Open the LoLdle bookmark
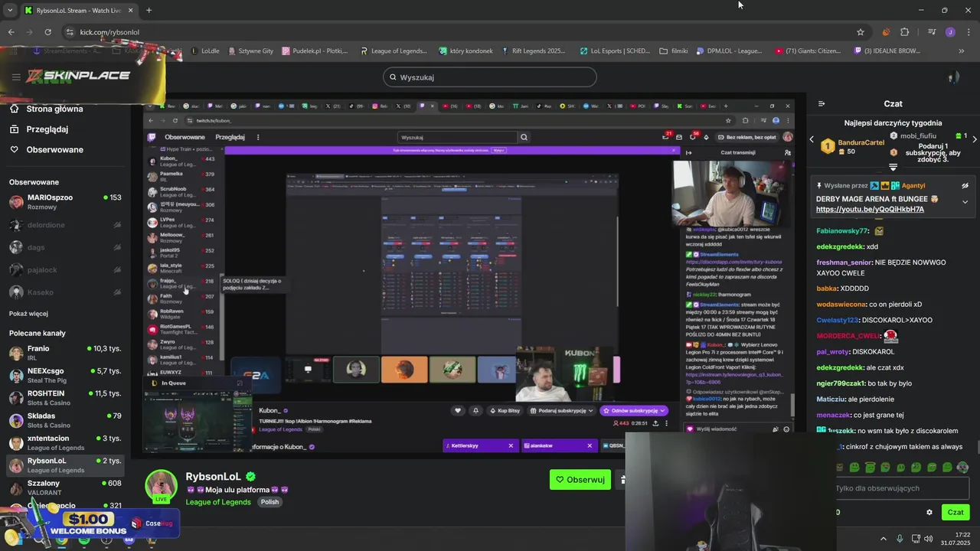The height and width of the screenshot is (551, 980). (204, 51)
